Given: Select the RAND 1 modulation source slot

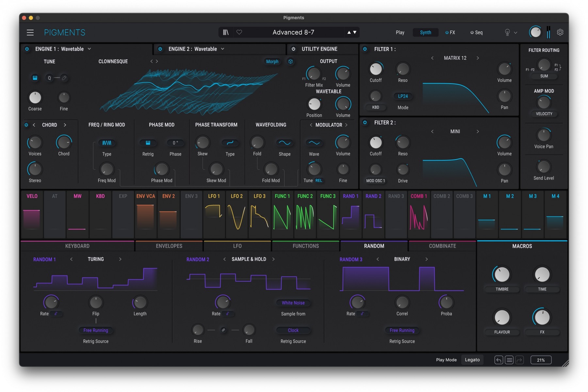Looking at the screenshot, I should click(351, 214).
